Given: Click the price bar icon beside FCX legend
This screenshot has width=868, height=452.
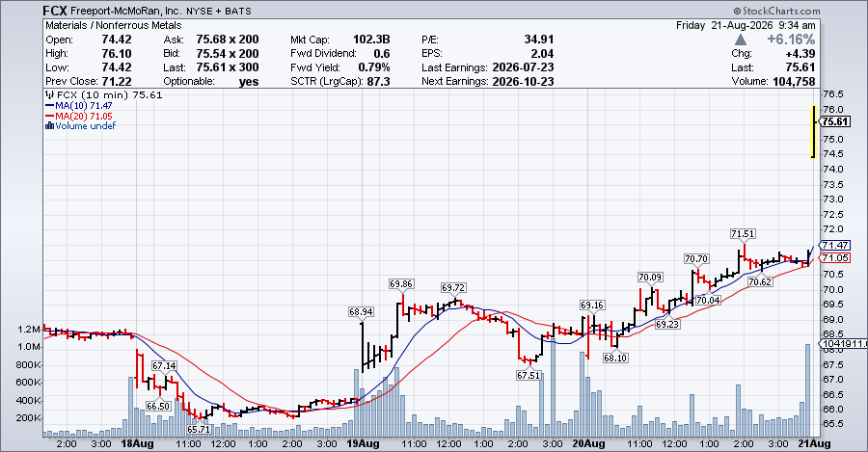Looking at the screenshot, I should [50, 95].
